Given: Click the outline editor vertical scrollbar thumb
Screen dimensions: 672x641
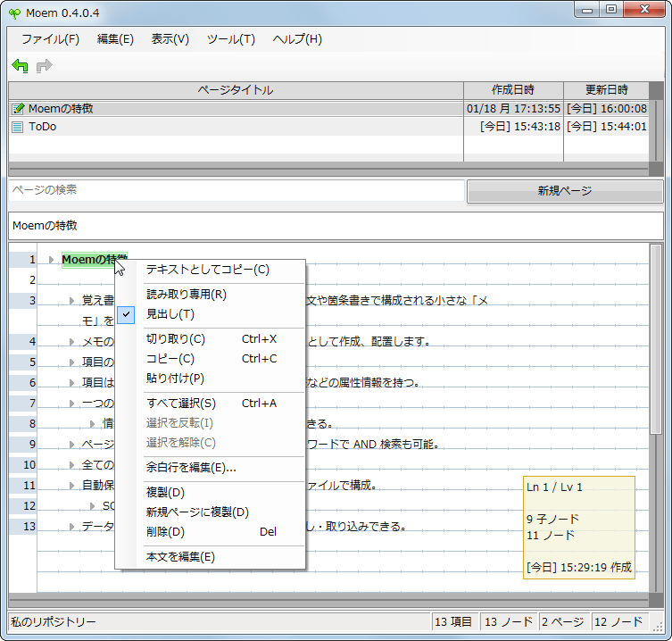Looking at the screenshot, I should tap(655, 338).
